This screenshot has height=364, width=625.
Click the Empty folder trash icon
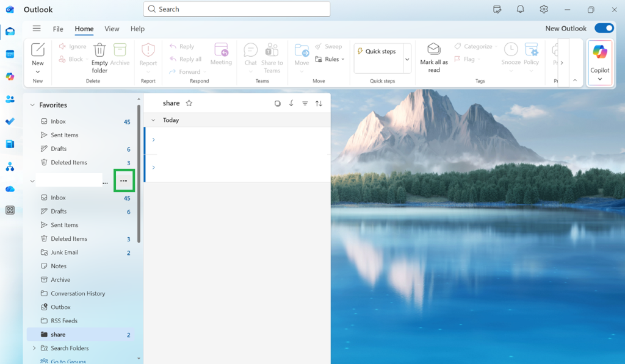coord(99,51)
